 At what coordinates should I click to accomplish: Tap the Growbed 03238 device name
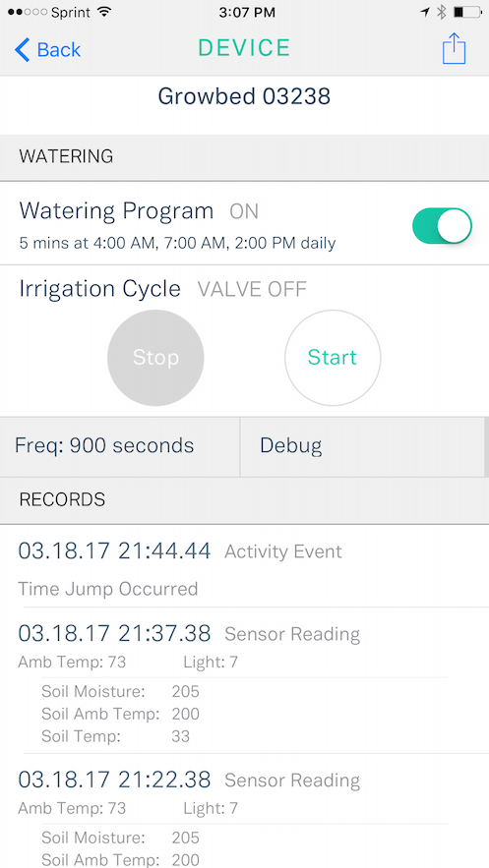point(244,96)
